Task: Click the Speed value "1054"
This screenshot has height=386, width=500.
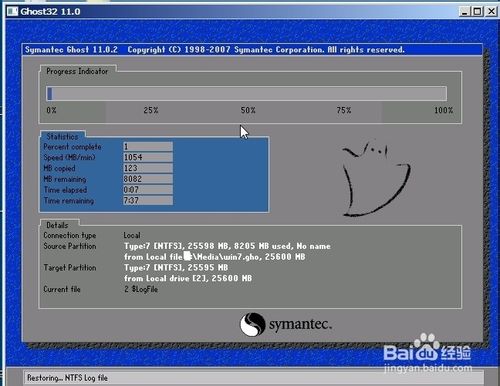Action: click(x=148, y=157)
